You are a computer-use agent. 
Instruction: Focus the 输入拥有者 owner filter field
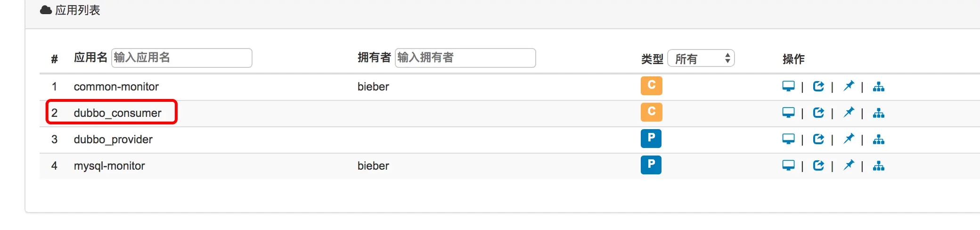(x=465, y=58)
